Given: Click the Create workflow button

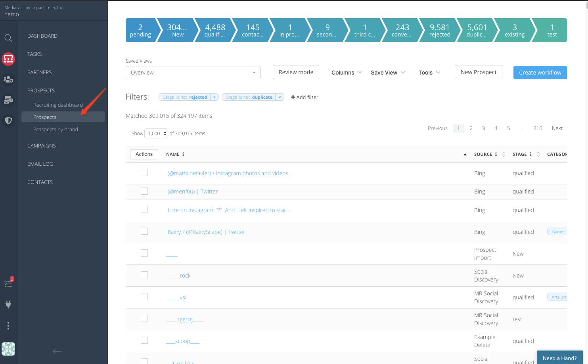Looking at the screenshot, I should coord(540,73).
